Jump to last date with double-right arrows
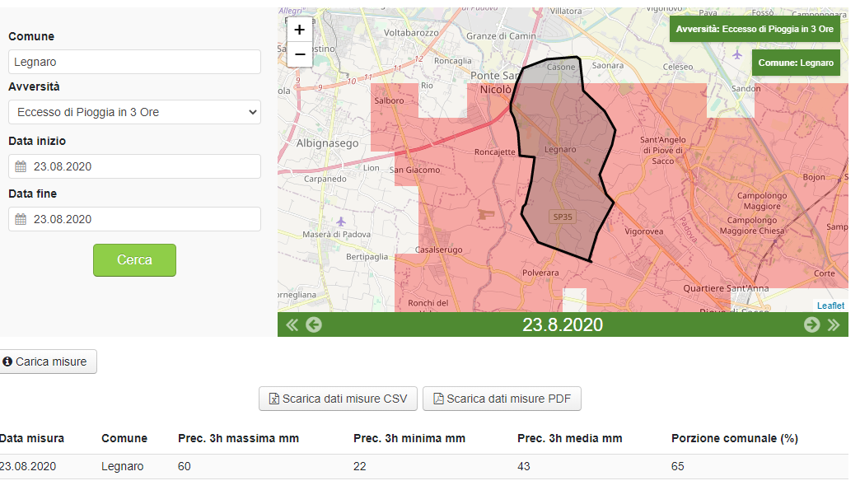860x504 pixels. (834, 325)
